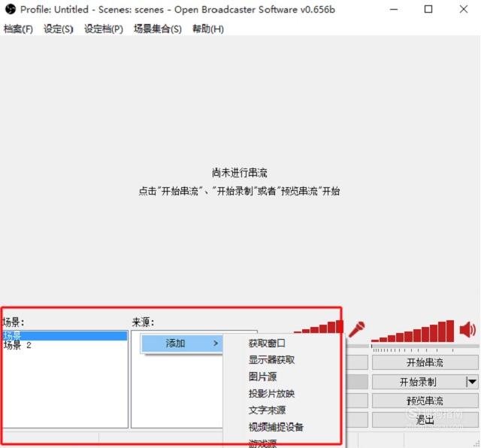Adjust the microphone volume bars

[x=319, y=327]
